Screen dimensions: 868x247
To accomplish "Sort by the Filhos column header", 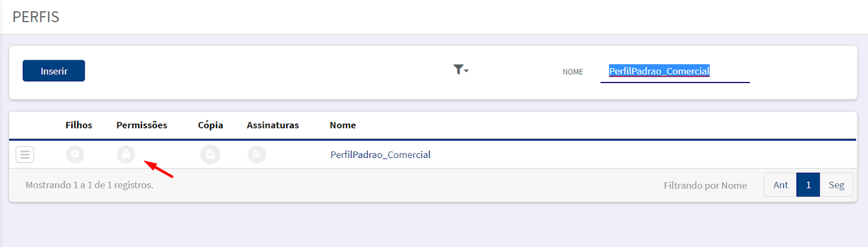I will [x=79, y=125].
